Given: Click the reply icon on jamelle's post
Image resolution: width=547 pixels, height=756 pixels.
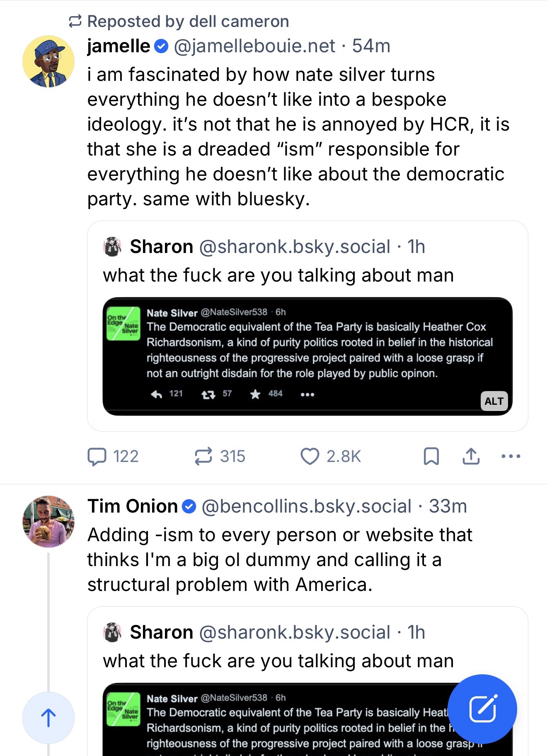Looking at the screenshot, I should pos(97,456).
